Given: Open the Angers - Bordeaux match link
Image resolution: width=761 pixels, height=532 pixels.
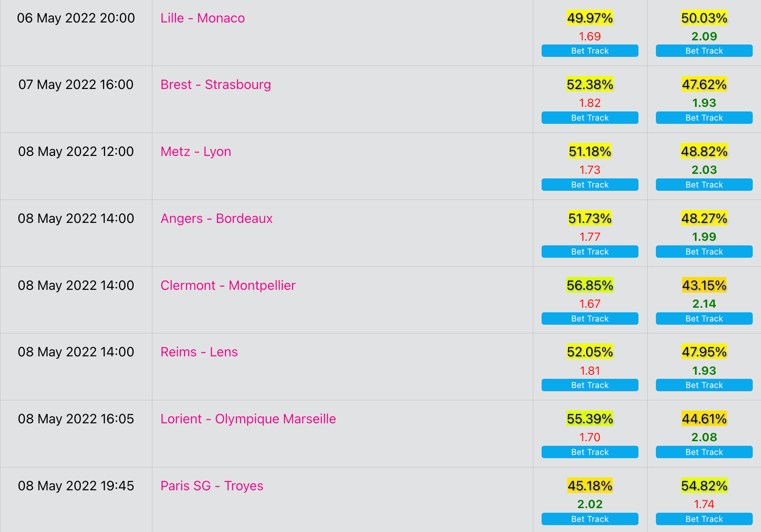Looking at the screenshot, I should (216, 219).
